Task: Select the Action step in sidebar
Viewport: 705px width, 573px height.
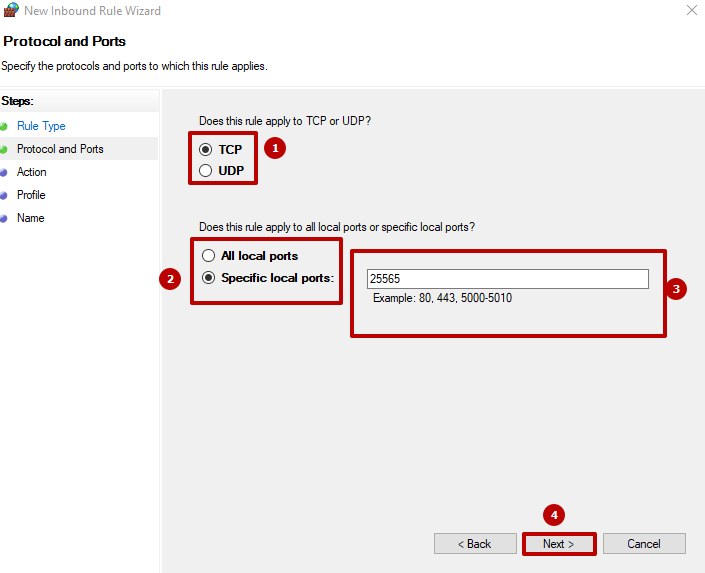Action: tap(31, 172)
